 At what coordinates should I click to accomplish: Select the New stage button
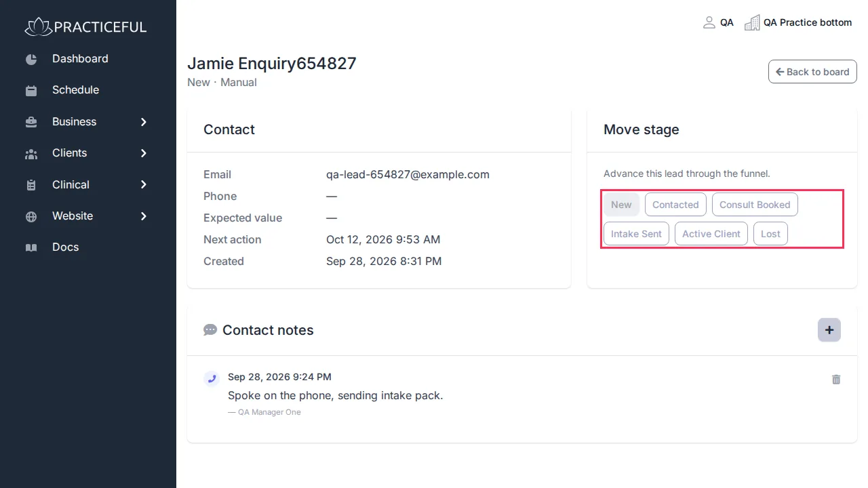coord(621,205)
